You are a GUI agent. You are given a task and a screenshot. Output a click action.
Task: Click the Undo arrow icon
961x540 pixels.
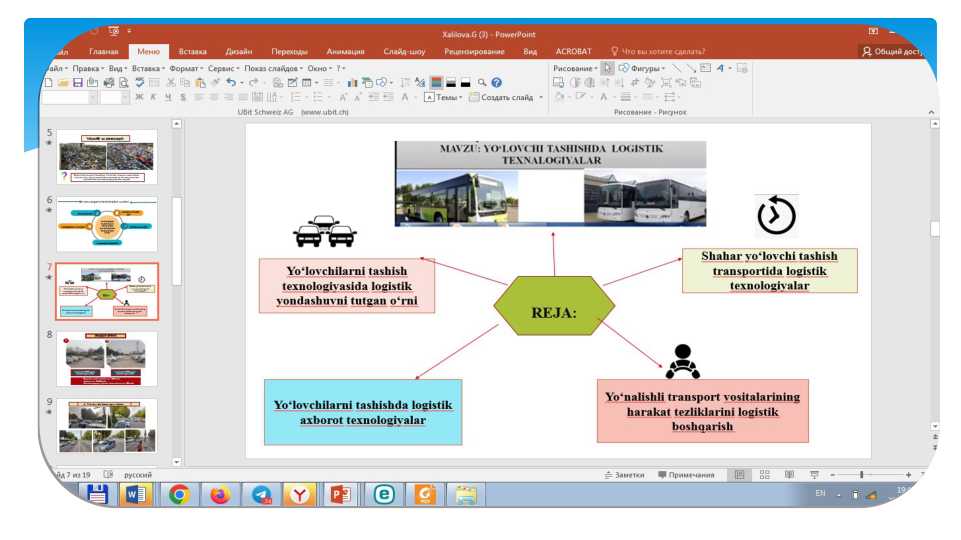click(230, 83)
